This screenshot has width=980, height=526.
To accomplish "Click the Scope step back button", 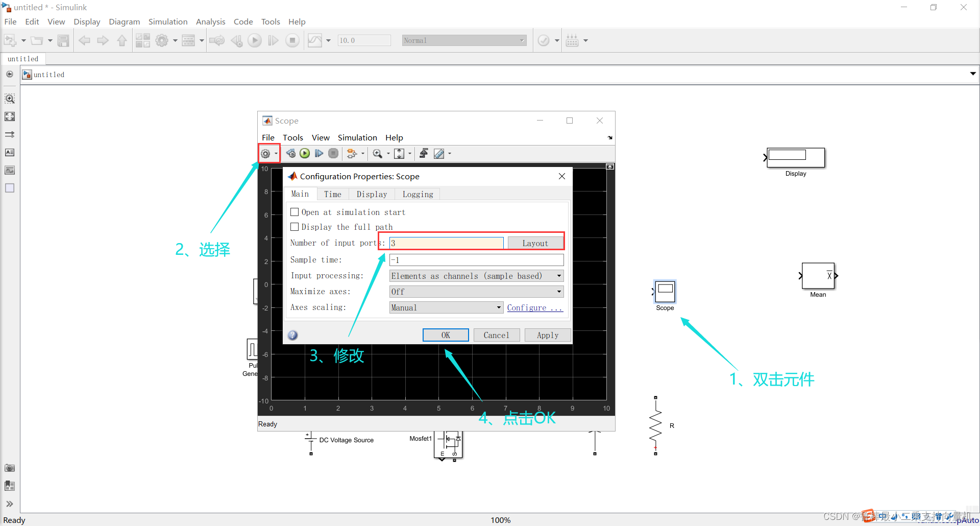I will (x=291, y=153).
